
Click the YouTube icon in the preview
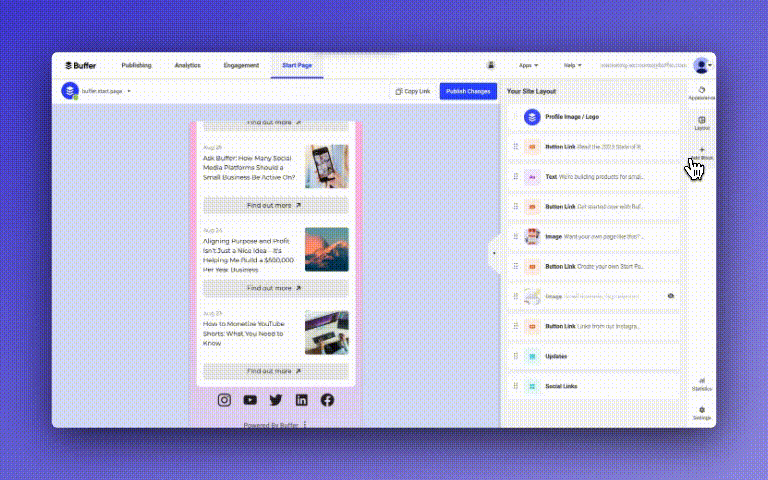(250, 400)
